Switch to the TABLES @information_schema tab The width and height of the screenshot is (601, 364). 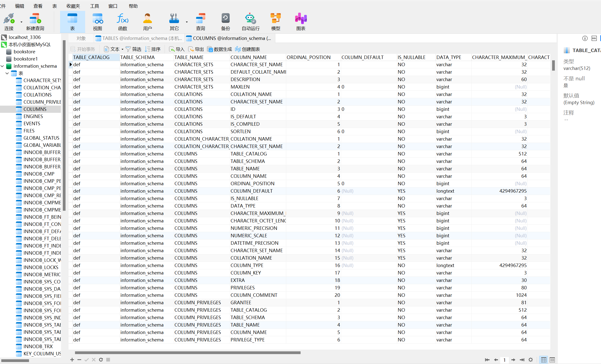pos(139,38)
